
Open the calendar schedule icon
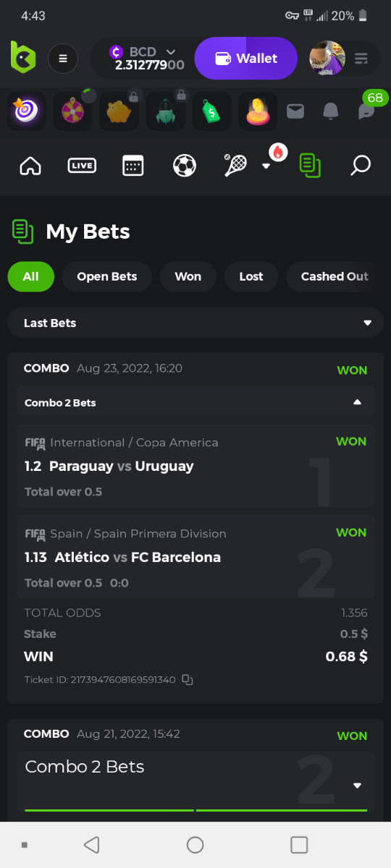(133, 166)
